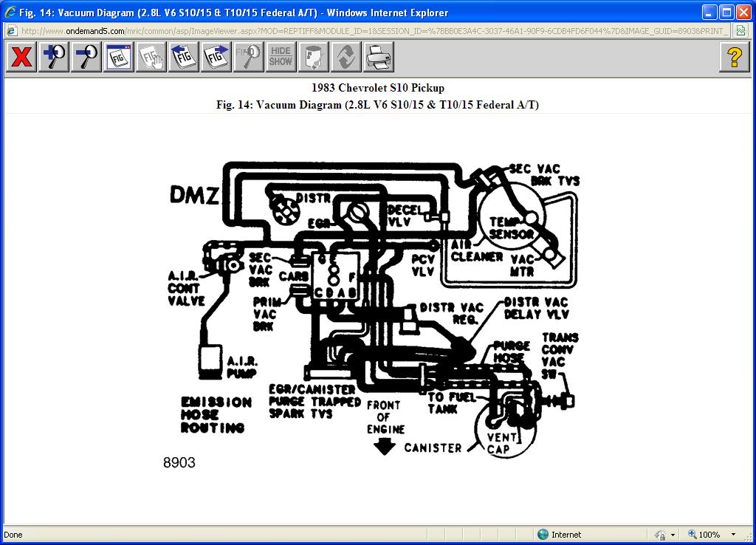Click the red X close viewer icon
Image resolution: width=756 pixels, height=545 pixels.
pyautogui.click(x=21, y=57)
